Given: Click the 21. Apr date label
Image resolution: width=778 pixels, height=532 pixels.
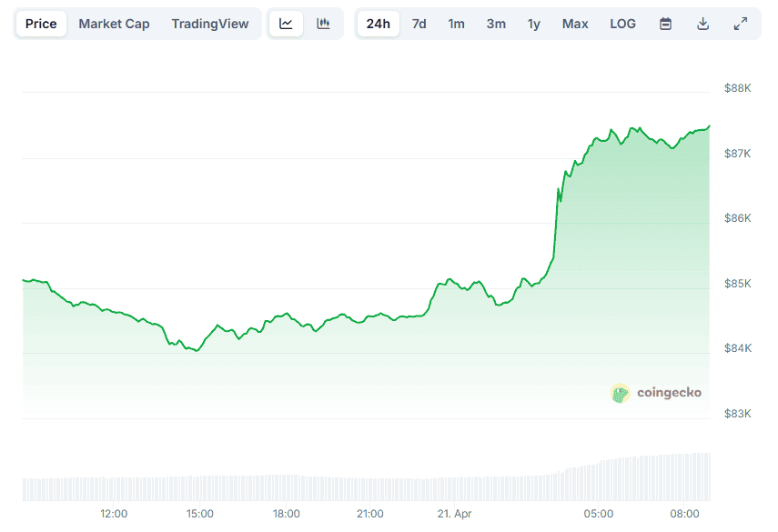Looking at the screenshot, I should (454, 514).
